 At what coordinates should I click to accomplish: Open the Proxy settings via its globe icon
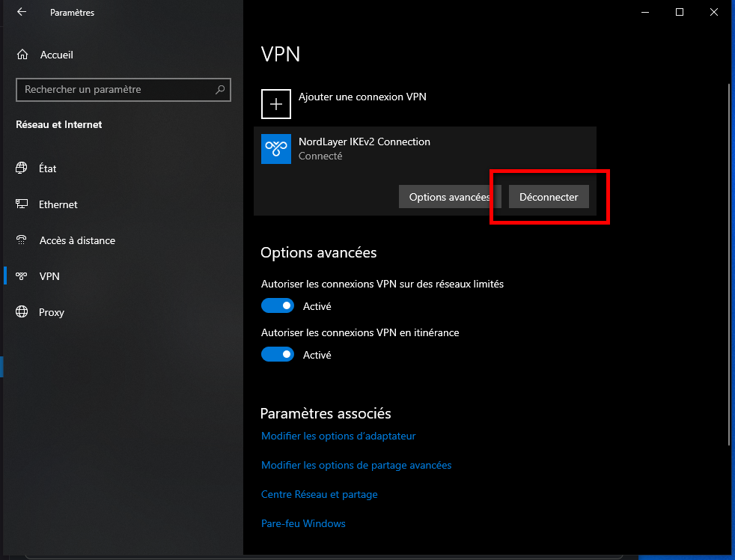point(22,312)
